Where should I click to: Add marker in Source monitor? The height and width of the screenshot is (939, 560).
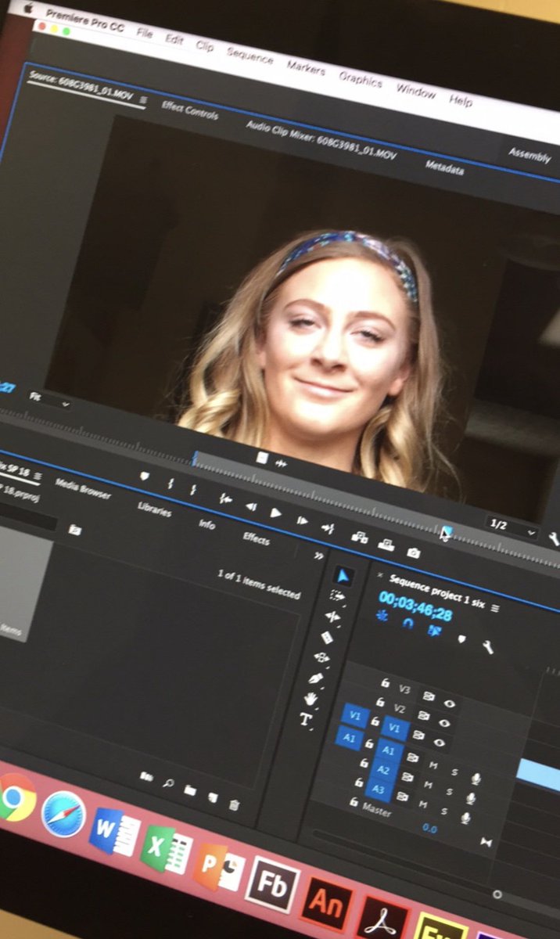[144, 476]
